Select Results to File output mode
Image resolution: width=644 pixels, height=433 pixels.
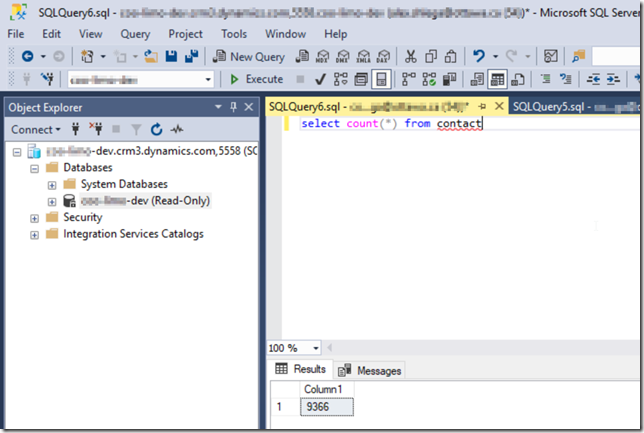click(x=518, y=79)
